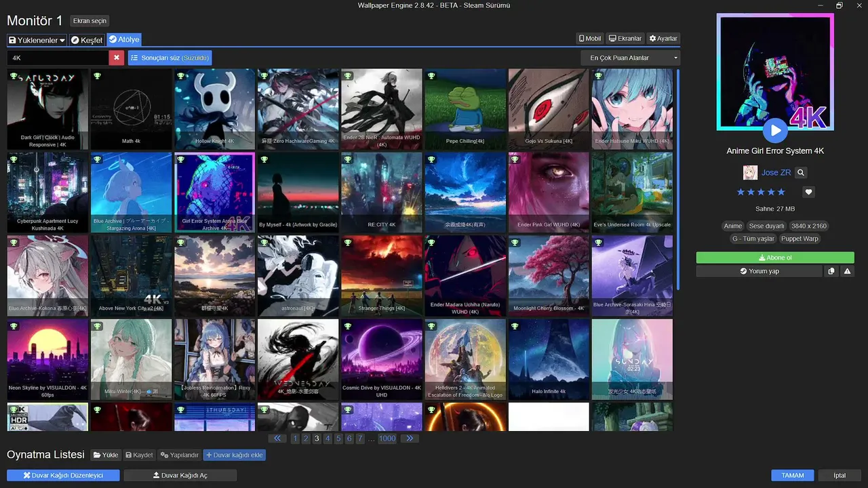Open Jose ZR's avatar picture
This screenshot has height=488, width=868.
pyautogui.click(x=750, y=173)
